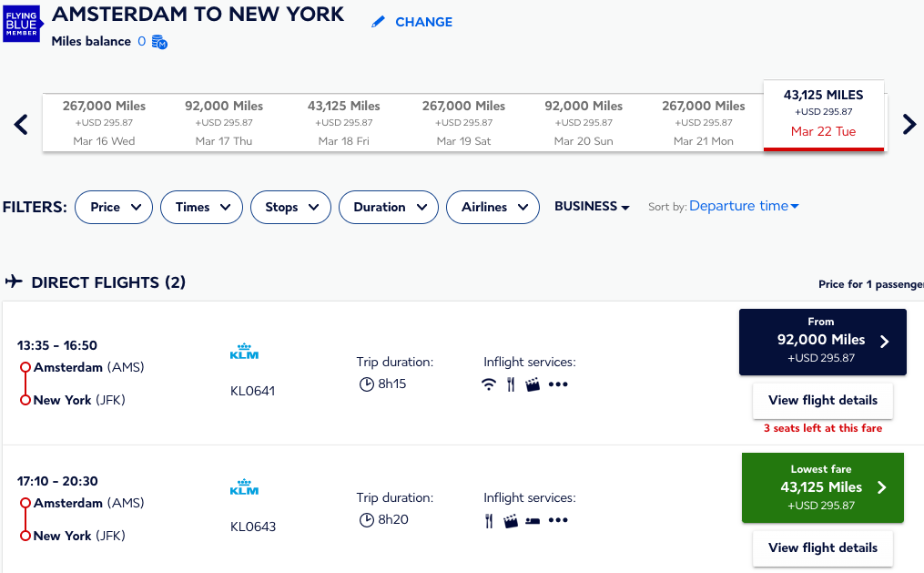Click the entertainment clapperboard icon for KL0641
Screen dimensions: 924x573
(x=533, y=384)
